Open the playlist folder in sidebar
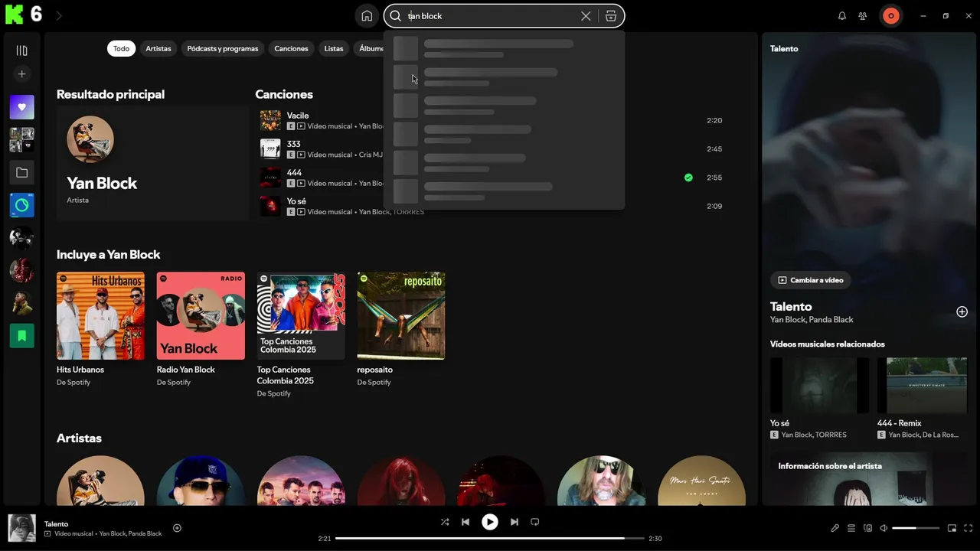This screenshot has width=980, height=551. tap(21, 173)
